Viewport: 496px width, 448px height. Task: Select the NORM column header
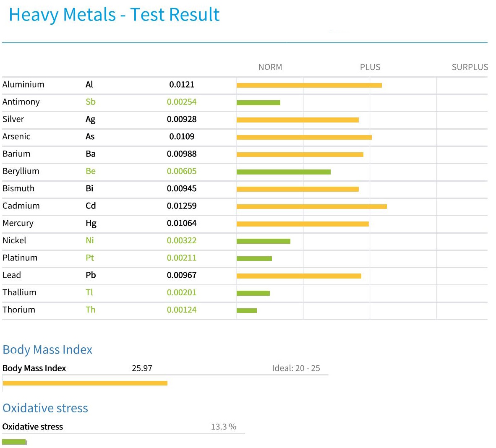(x=270, y=67)
